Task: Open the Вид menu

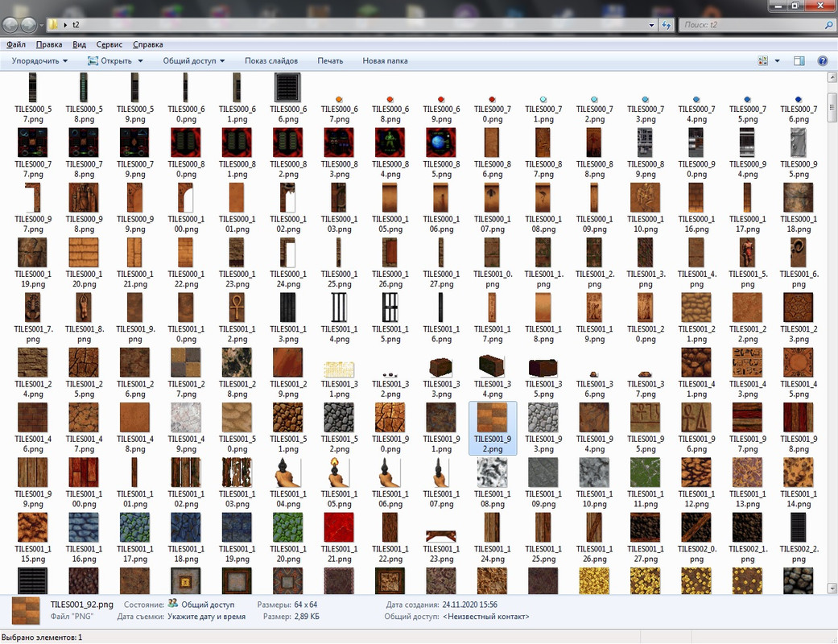Action: coord(79,44)
